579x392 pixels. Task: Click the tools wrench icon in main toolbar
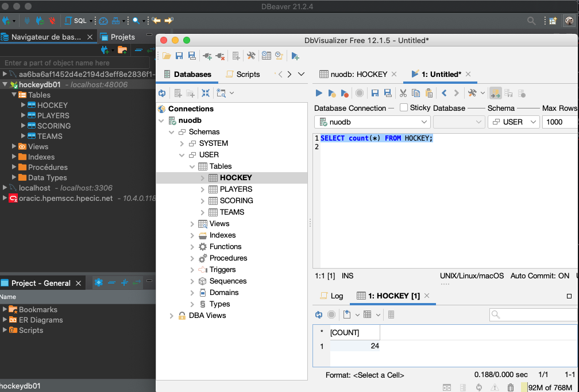pyautogui.click(x=250, y=56)
